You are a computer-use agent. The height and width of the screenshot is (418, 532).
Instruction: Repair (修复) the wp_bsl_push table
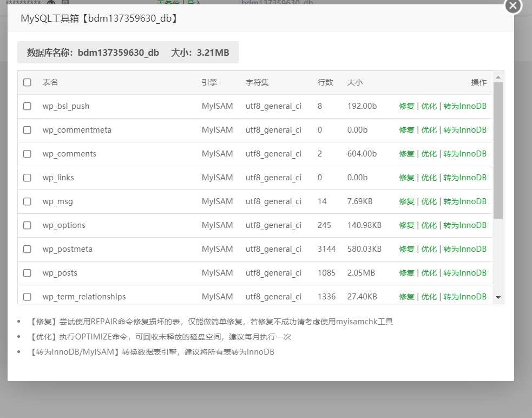coord(406,106)
